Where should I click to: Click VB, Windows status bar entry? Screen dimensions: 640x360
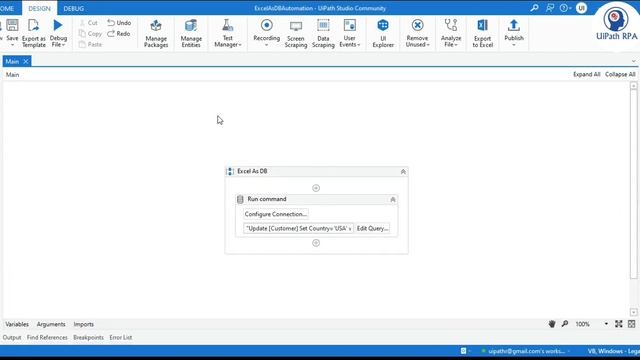point(613,351)
